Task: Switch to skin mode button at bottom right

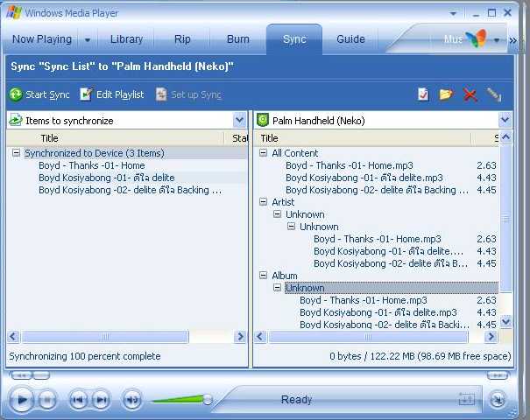Action: [498, 400]
